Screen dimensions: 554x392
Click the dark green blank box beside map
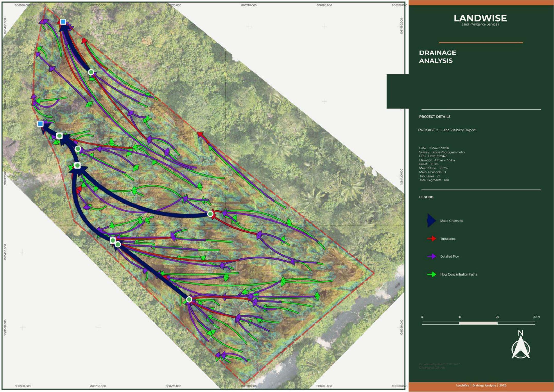tap(398, 91)
